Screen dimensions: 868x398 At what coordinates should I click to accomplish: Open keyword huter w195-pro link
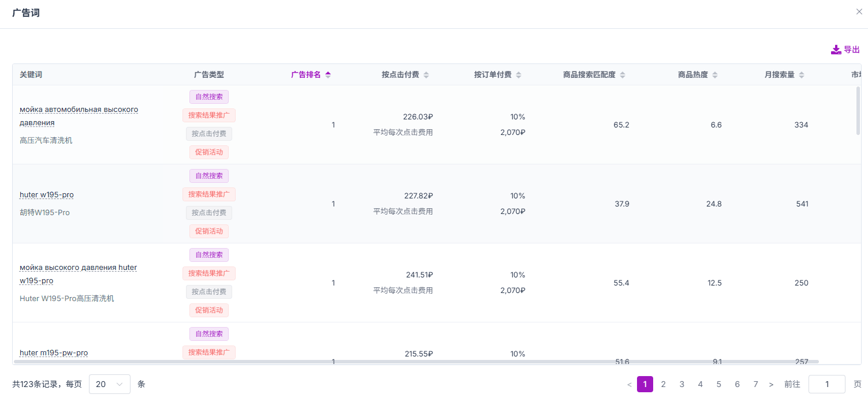pos(47,195)
